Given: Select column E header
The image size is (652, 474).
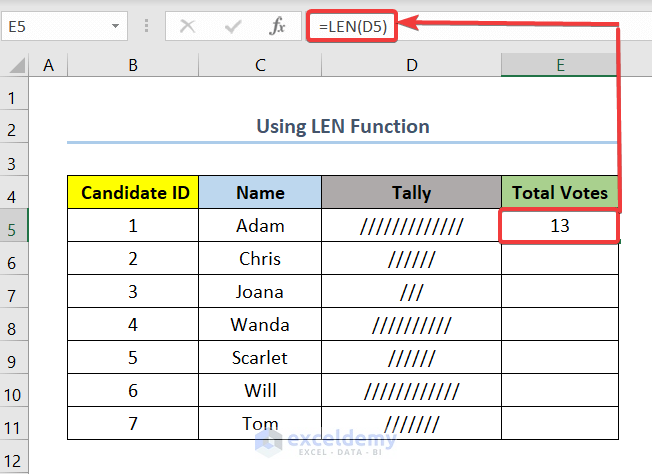Looking at the screenshot, I should (560, 66).
